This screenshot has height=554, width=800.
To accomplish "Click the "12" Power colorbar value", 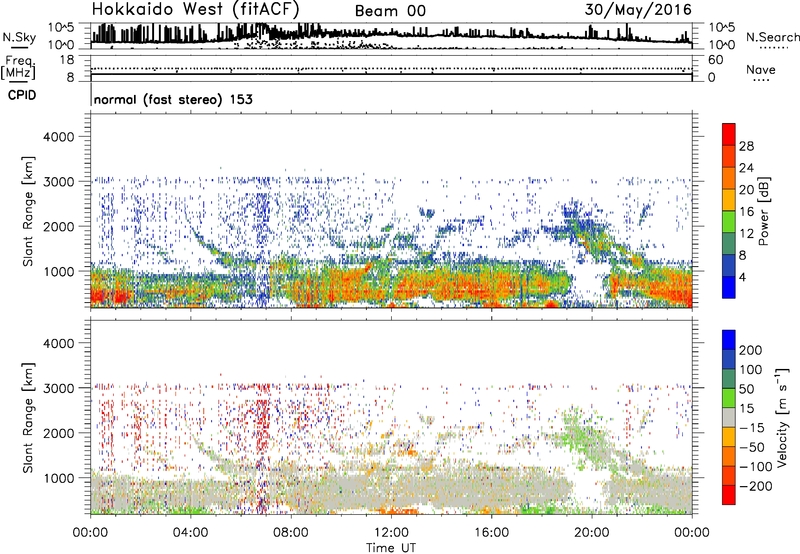I will tap(746, 234).
